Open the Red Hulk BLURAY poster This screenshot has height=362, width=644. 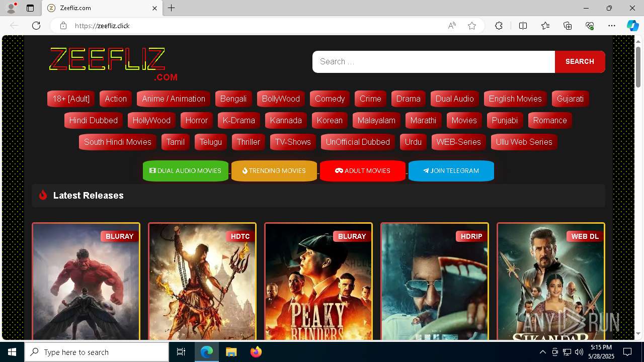[86, 282]
